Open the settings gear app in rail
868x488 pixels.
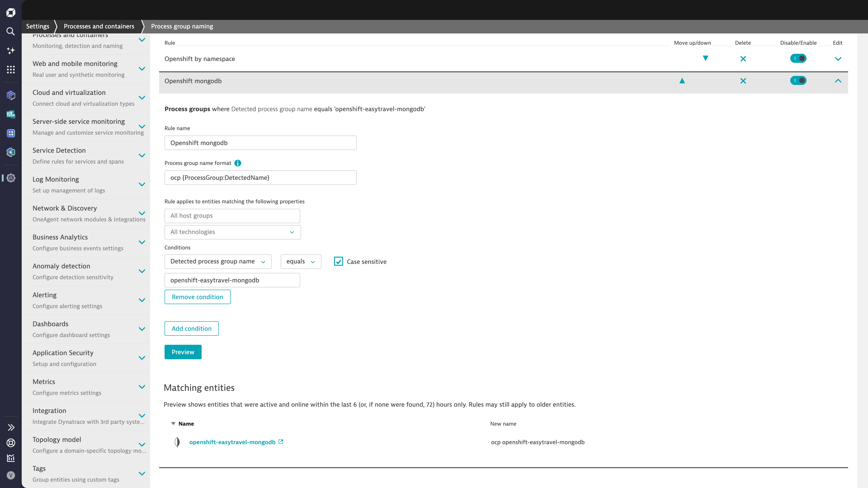11,178
